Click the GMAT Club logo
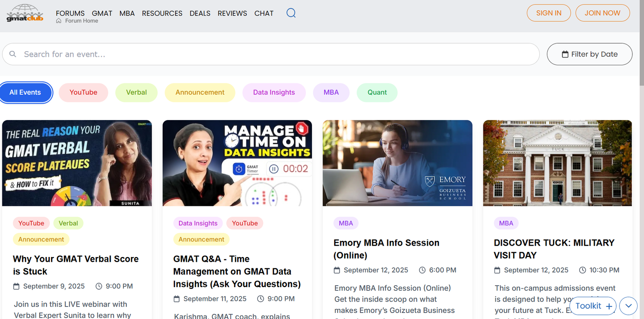 pyautogui.click(x=25, y=13)
